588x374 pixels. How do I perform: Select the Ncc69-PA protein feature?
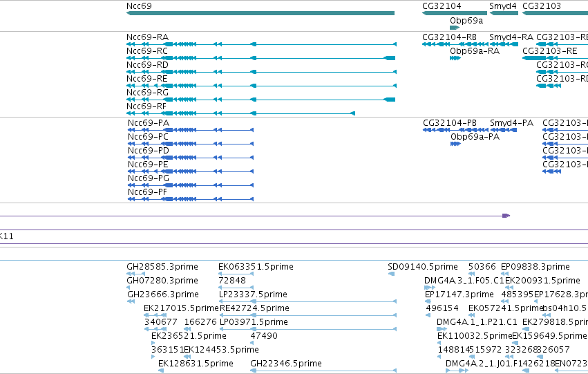191,130
